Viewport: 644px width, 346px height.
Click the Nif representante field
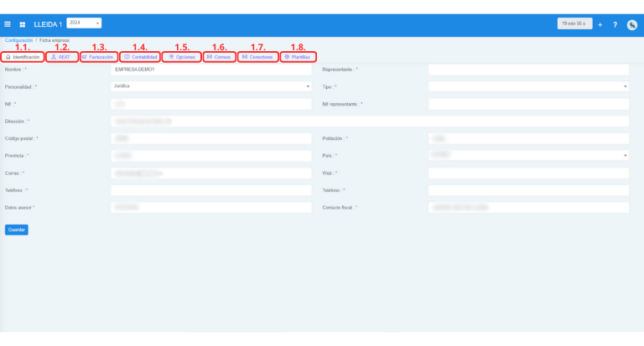point(528,104)
